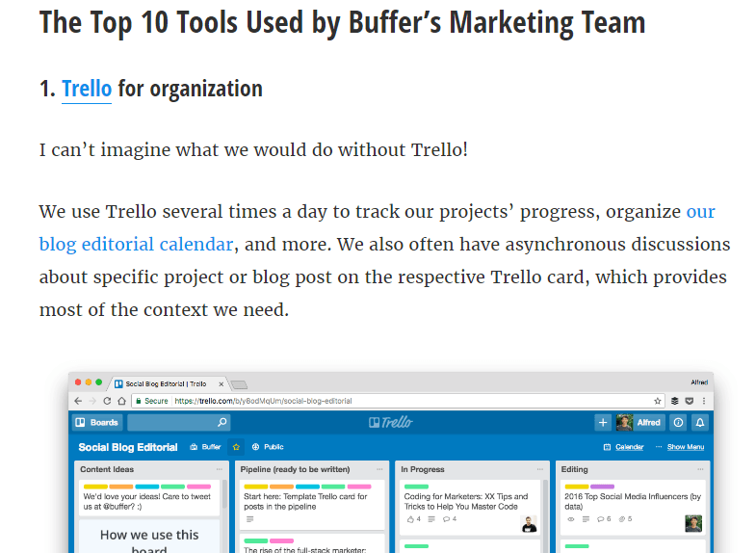Click the yellow label on the Editing card

577,487
